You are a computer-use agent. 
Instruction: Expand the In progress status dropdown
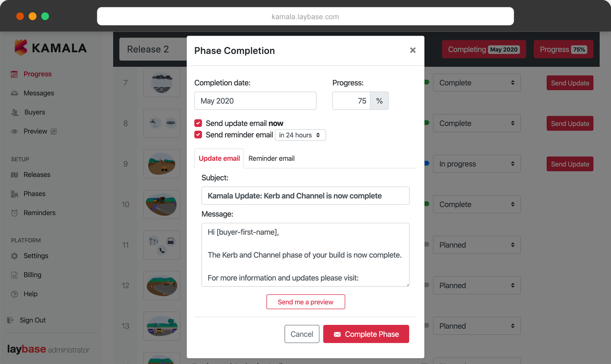tap(477, 164)
